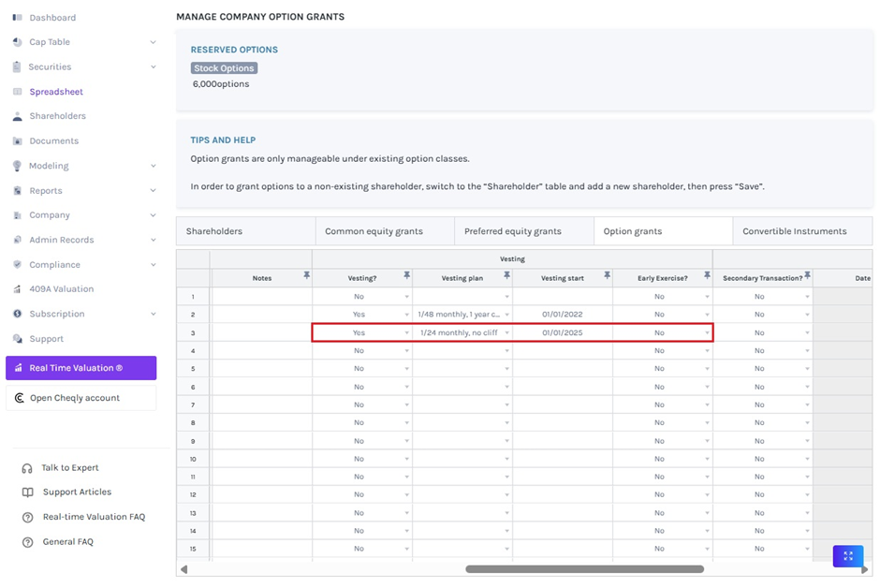Pin the Secondary Transaction? column
Viewport: 880px width, 588px height.
pos(807,275)
